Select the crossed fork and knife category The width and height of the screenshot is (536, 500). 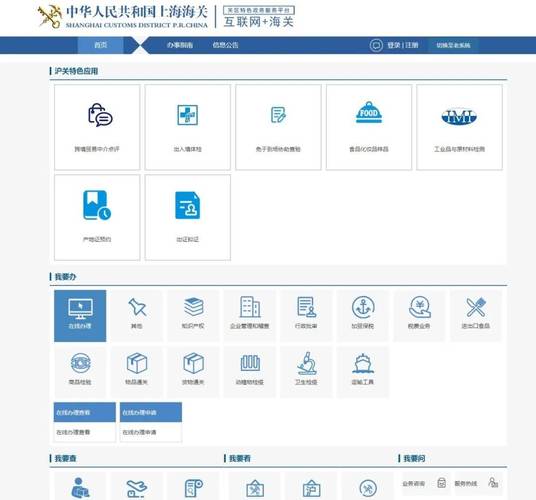[x=475, y=316]
